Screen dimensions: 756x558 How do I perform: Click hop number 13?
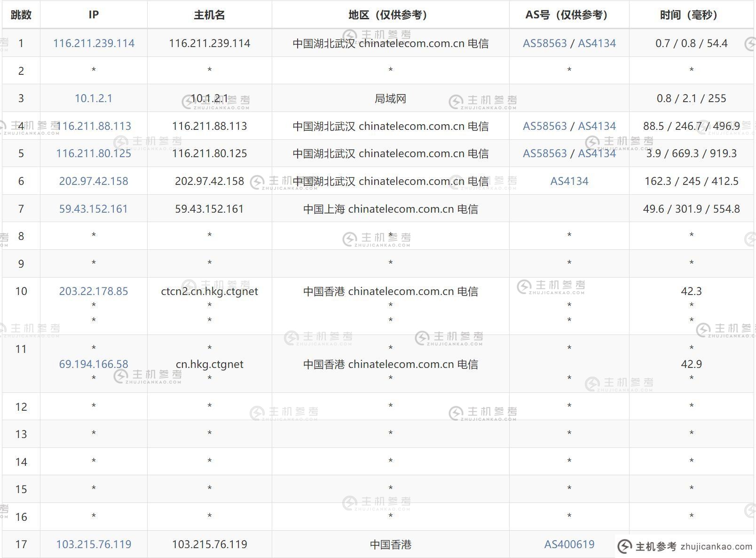pos(21,434)
